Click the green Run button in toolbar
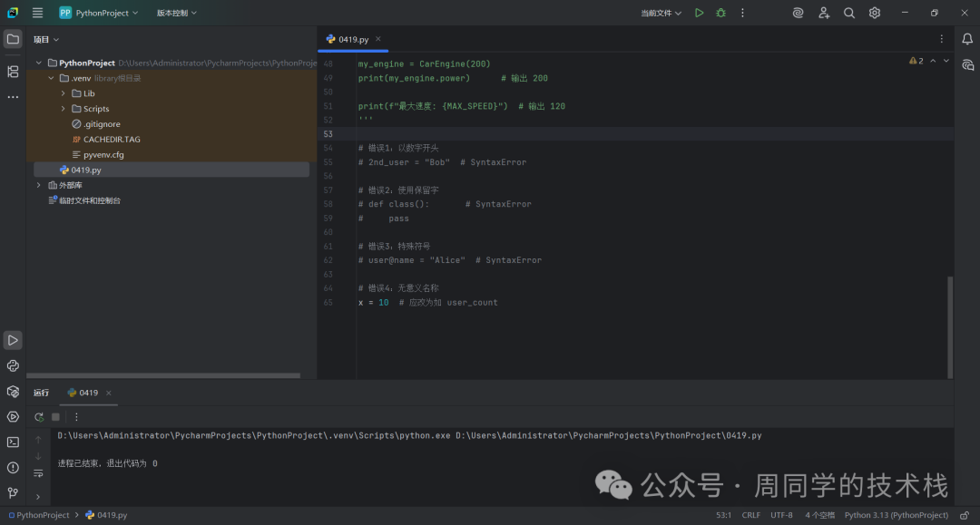The width and height of the screenshot is (980, 525). (x=699, y=13)
